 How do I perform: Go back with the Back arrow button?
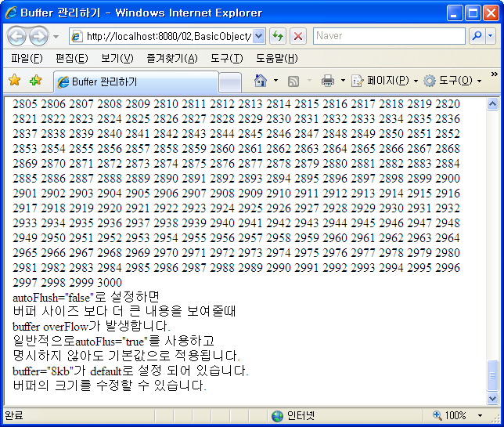[x=16, y=36]
